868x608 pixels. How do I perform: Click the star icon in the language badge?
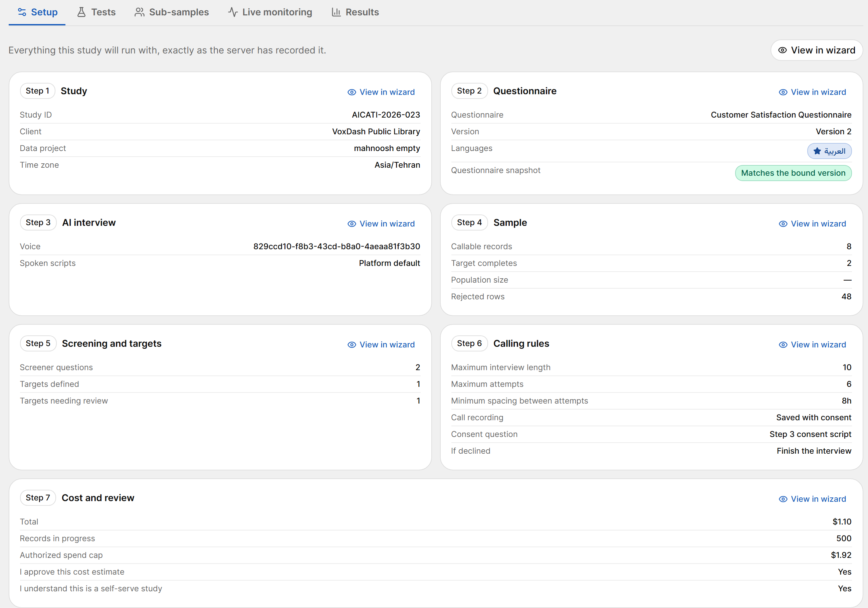(x=817, y=151)
